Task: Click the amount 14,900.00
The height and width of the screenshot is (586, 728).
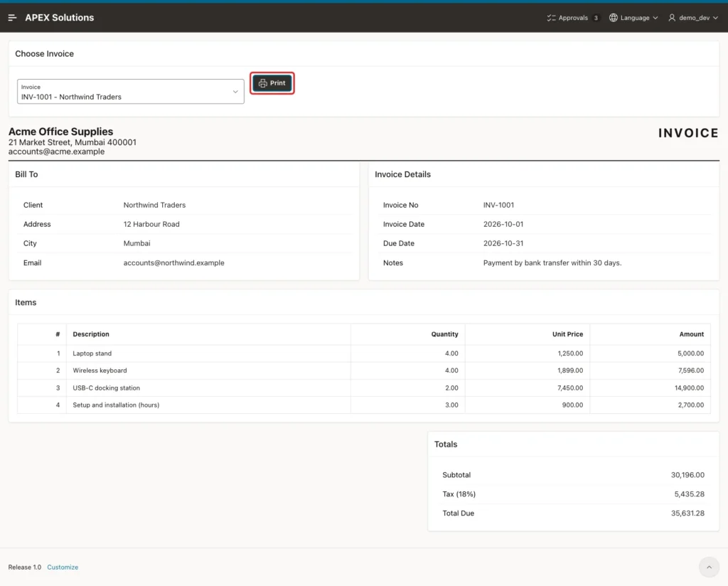Action: (x=689, y=388)
